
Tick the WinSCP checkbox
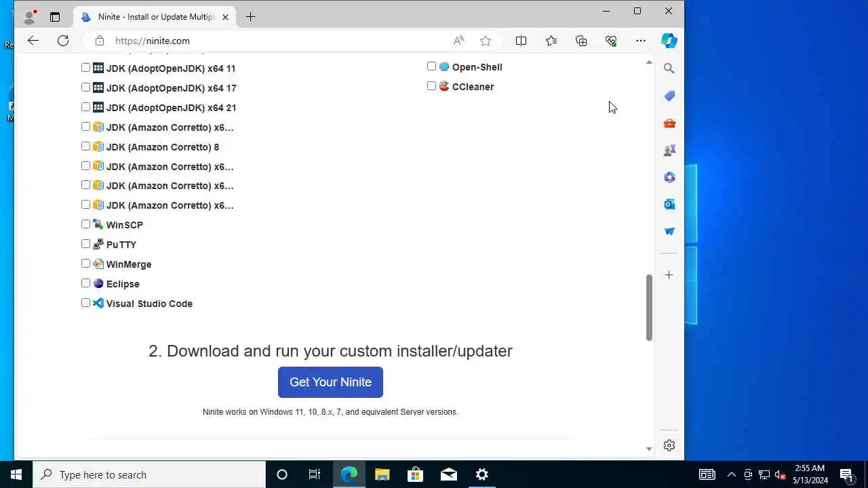tap(85, 224)
